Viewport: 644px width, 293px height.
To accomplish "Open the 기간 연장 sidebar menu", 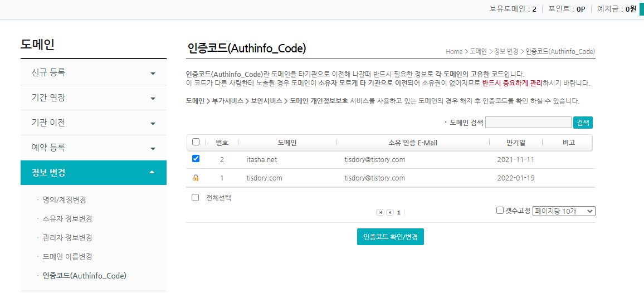I will [94, 98].
